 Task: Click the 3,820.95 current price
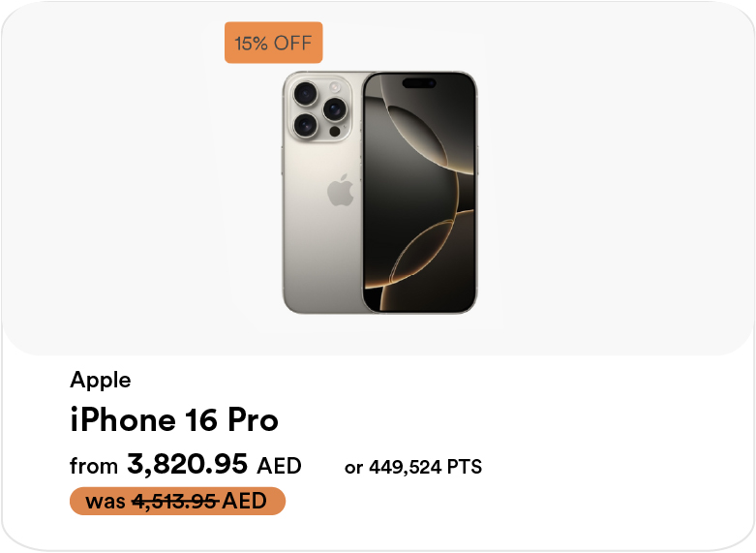coord(187,466)
